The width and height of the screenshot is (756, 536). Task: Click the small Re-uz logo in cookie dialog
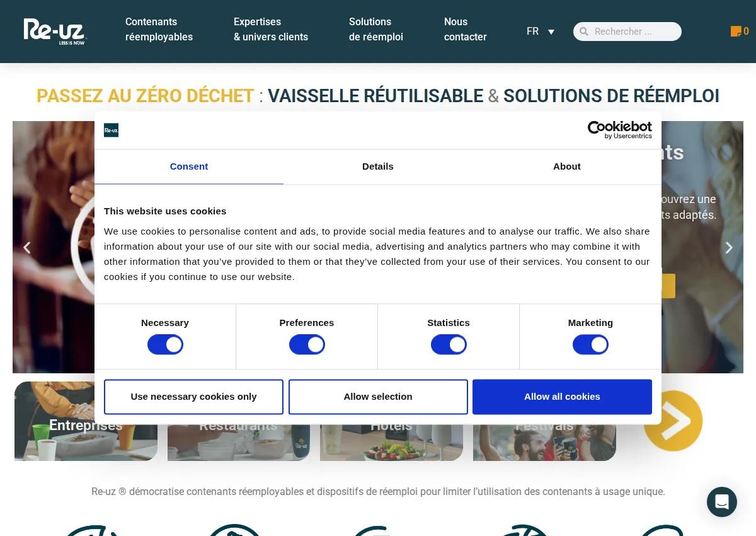(111, 130)
